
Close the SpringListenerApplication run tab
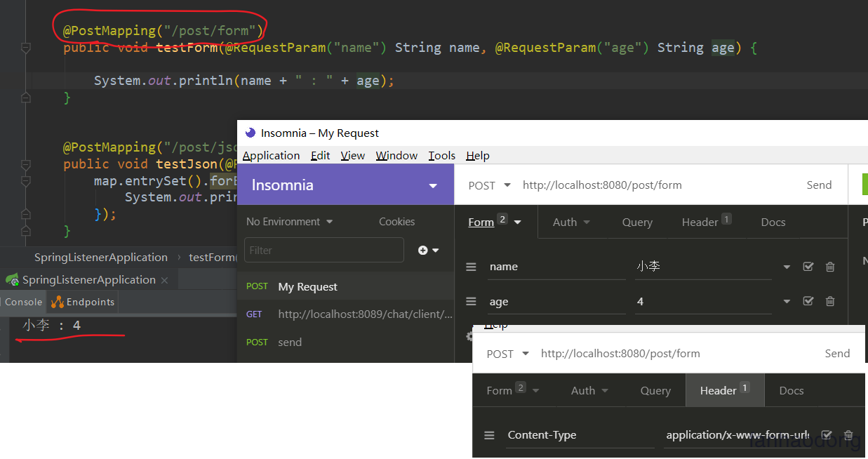[165, 280]
